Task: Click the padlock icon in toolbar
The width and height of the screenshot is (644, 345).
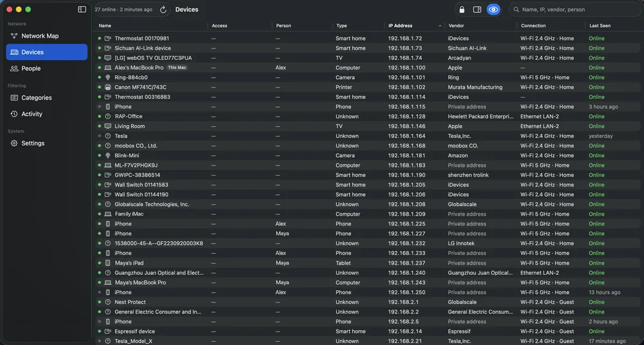Action: pyautogui.click(x=462, y=10)
